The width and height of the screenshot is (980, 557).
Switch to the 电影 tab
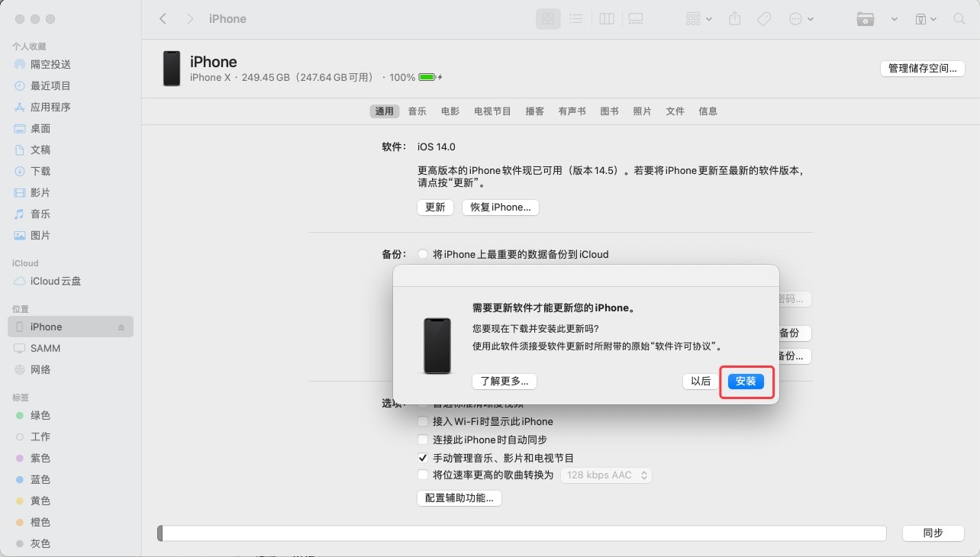(450, 111)
